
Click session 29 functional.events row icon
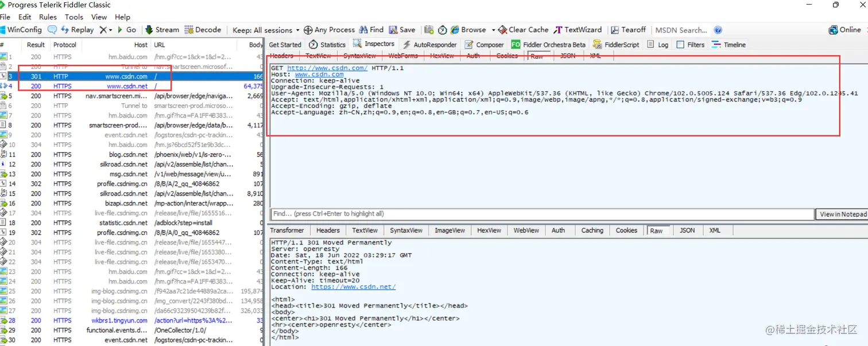[x=3, y=330]
